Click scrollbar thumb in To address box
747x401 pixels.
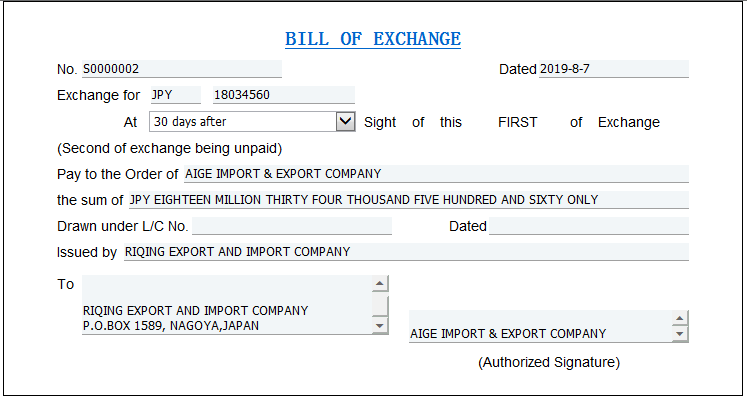(380, 305)
